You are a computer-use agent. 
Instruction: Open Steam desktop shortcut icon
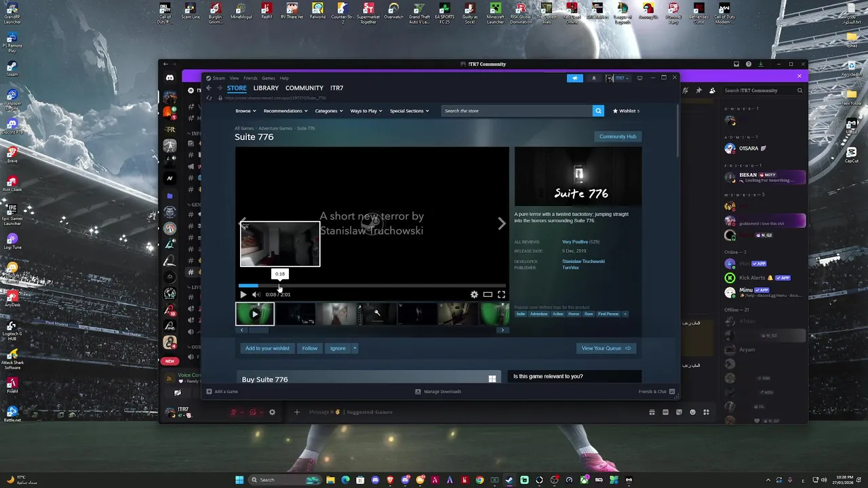tap(12, 69)
